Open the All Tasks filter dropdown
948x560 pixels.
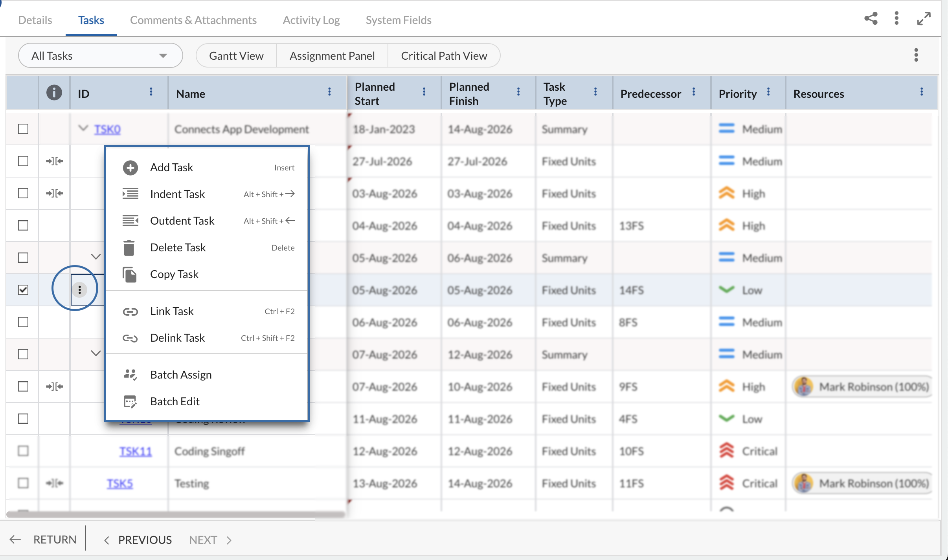tap(101, 55)
